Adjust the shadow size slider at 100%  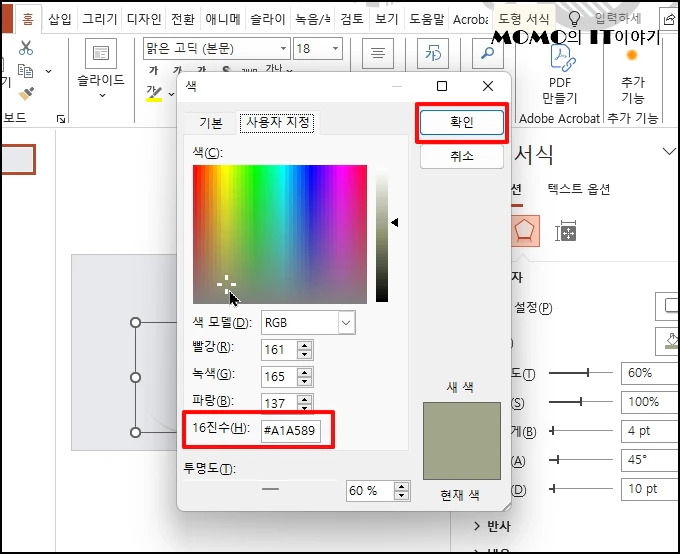click(x=581, y=402)
